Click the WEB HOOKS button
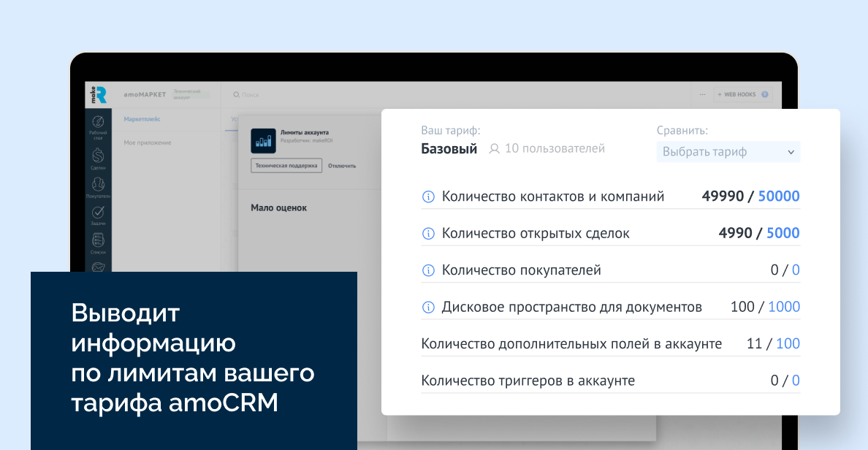 (742, 95)
